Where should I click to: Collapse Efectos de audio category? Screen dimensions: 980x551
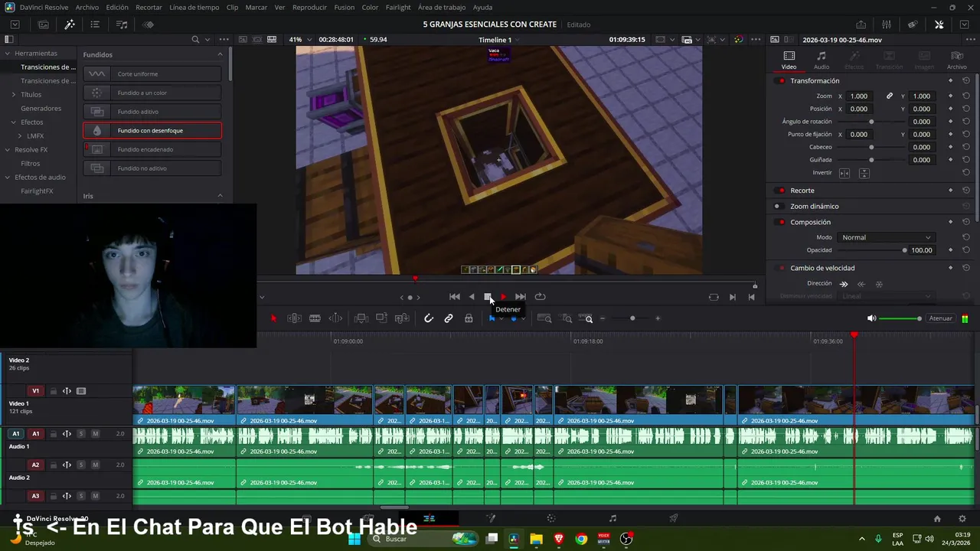[7, 178]
